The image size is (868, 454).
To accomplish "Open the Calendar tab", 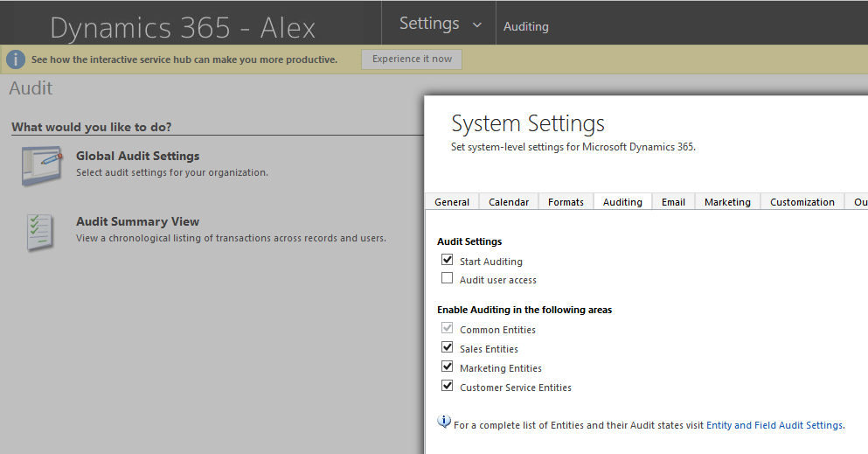I will pyautogui.click(x=509, y=202).
